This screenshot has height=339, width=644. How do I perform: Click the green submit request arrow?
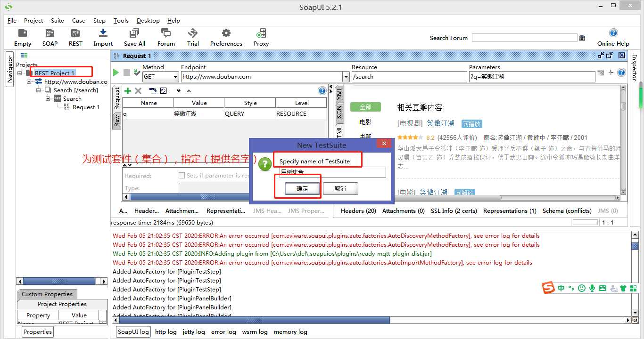tap(116, 73)
